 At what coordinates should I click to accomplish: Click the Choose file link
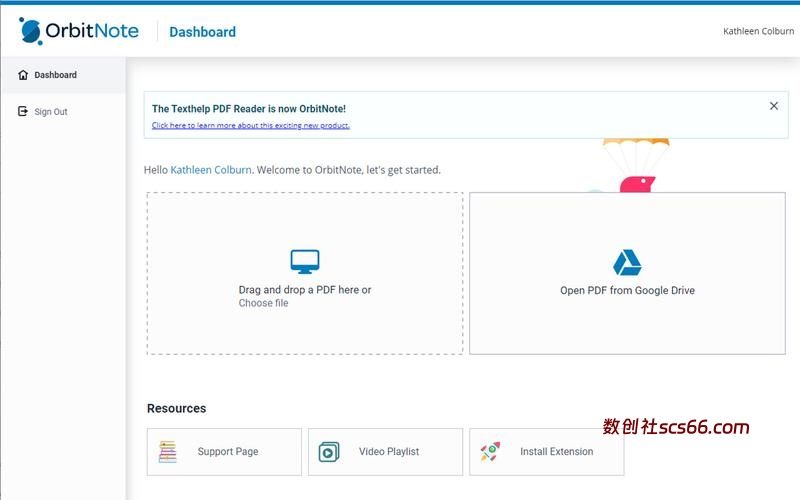263,303
